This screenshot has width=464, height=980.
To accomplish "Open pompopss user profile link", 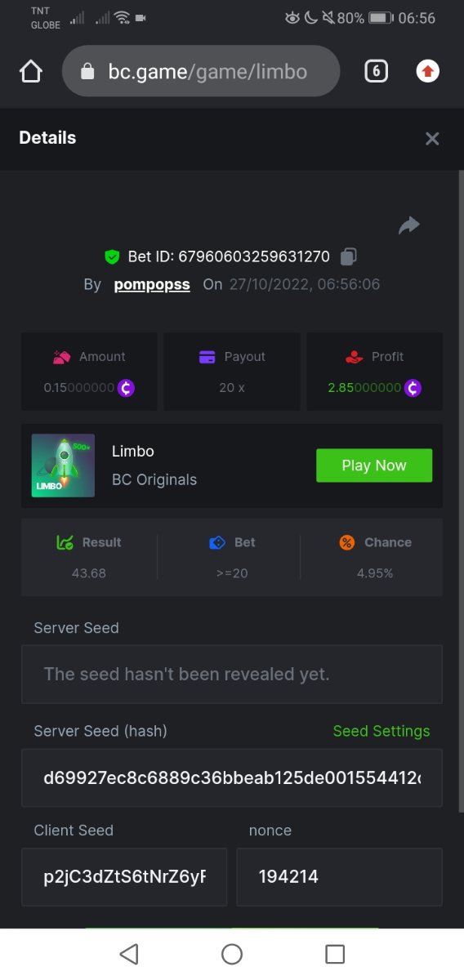I will click(x=152, y=284).
